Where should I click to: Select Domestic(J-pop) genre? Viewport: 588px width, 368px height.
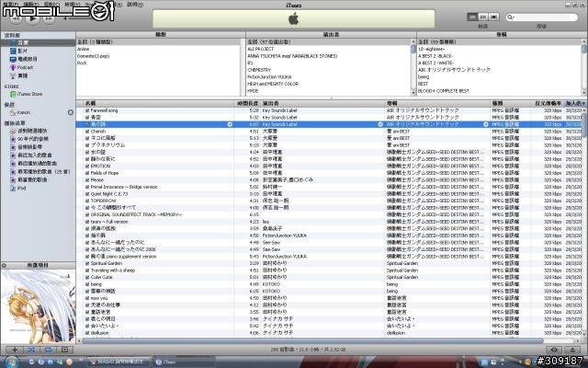pos(93,56)
